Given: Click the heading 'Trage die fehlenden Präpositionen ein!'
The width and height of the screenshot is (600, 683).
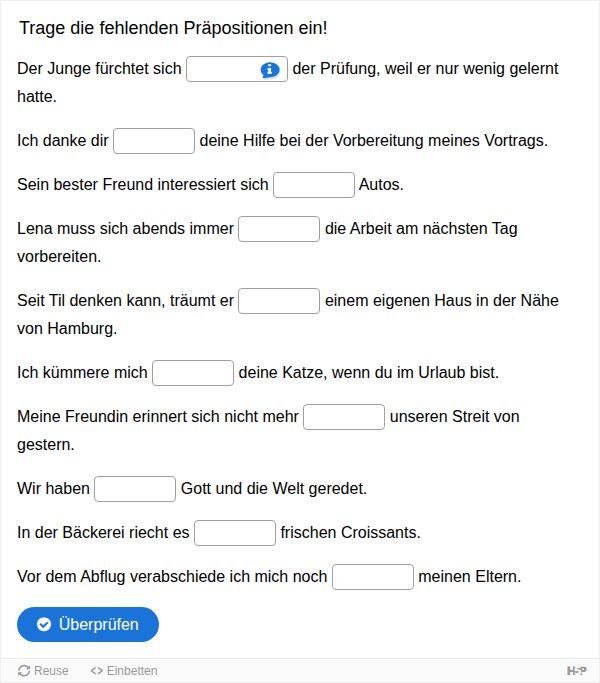Looking at the screenshot, I should tap(173, 28).
